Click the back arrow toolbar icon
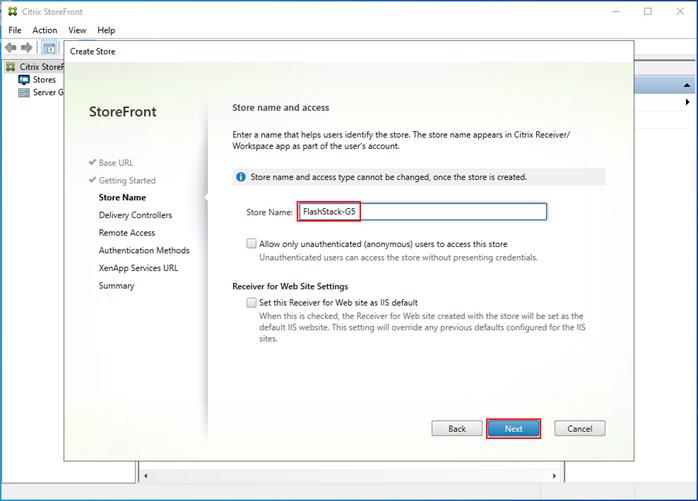This screenshot has width=698, height=501. coord(11,48)
